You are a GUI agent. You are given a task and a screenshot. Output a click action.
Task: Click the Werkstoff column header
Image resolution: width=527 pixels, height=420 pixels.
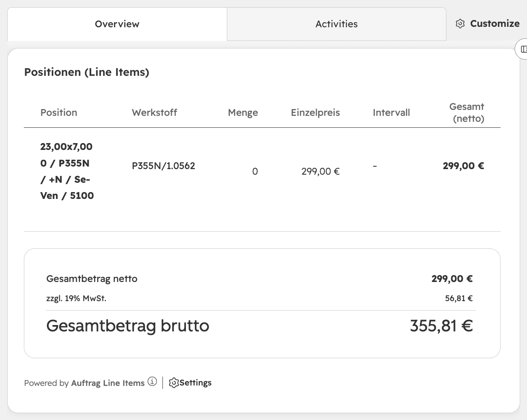click(x=154, y=112)
